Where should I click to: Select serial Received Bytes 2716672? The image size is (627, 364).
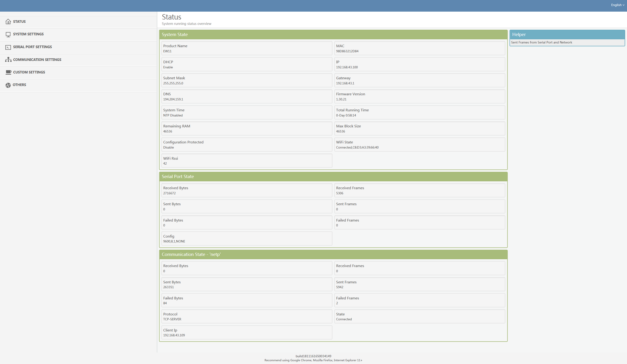click(x=169, y=193)
